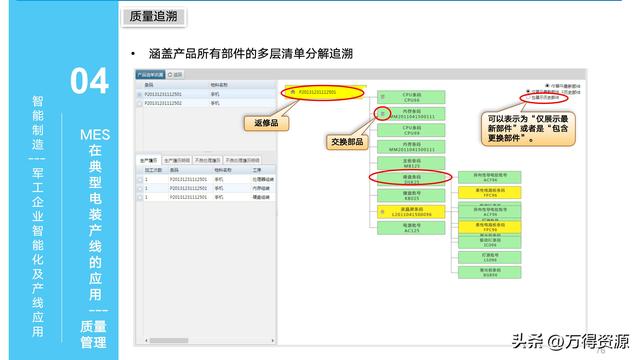Choose the topmost 仅展示最新部件 radio option
This screenshot has height=360, width=640.
pos(547,86)
